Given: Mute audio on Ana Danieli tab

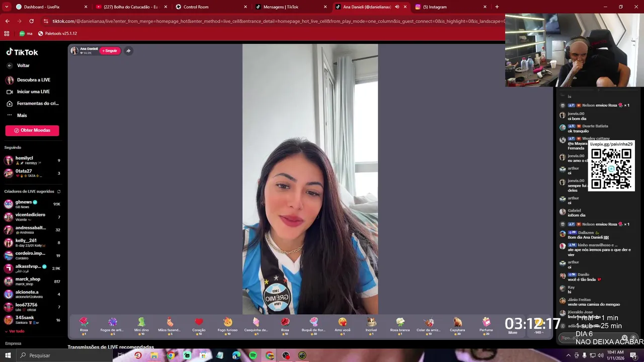Looking at the screenshot, I should pos(397,7).
